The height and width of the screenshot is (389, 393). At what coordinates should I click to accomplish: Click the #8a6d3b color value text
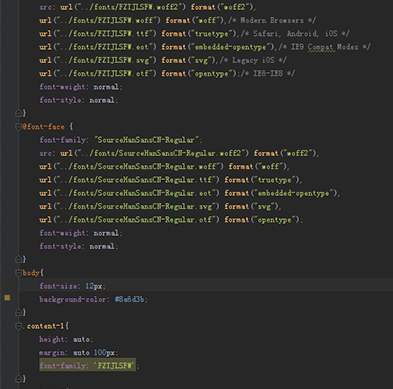click(129, 299)
